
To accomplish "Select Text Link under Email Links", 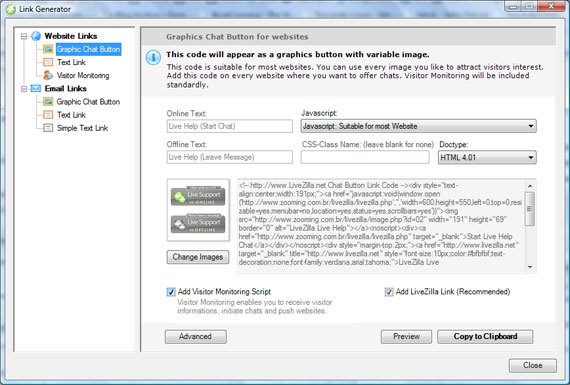I will [x=71, y=115].
